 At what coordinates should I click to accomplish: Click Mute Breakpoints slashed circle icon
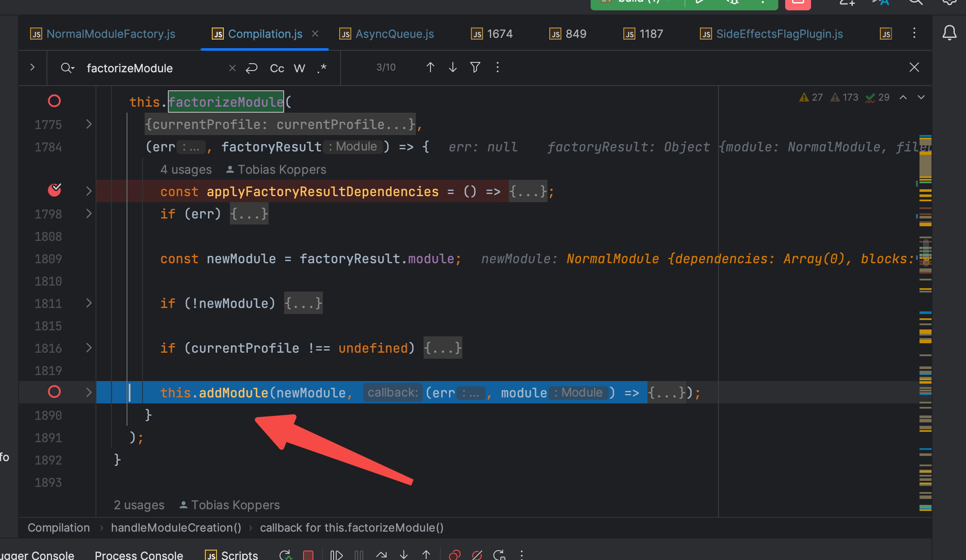pyautogui.click(x=477, y=555)
